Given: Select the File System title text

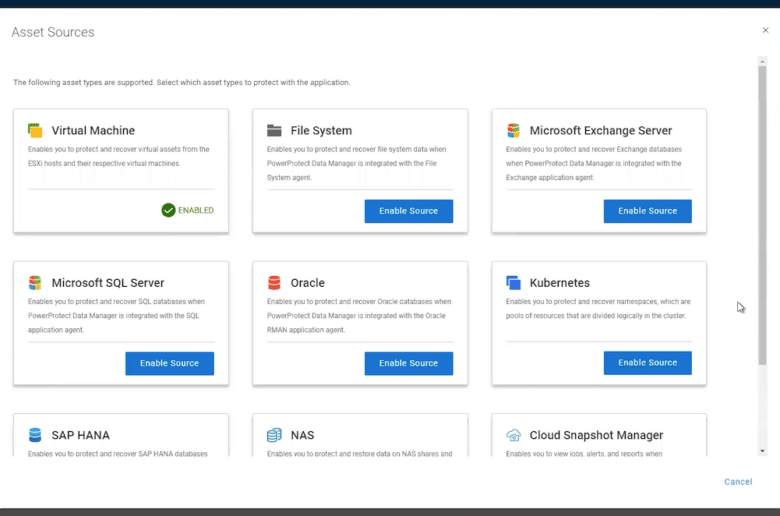Looking at the screenshot, I should tap(321, 130).
